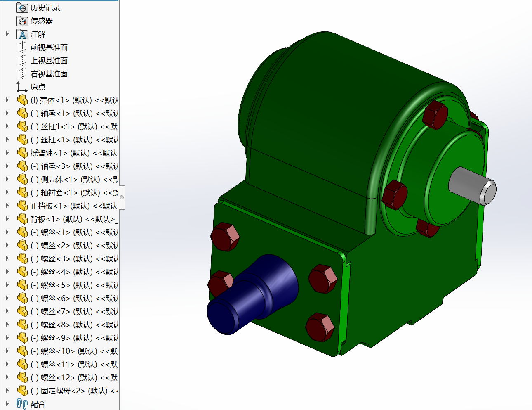Select the 传感器 sensor folder icon
The height and width of the screenshot is (410, 532).
pos(22,21)
